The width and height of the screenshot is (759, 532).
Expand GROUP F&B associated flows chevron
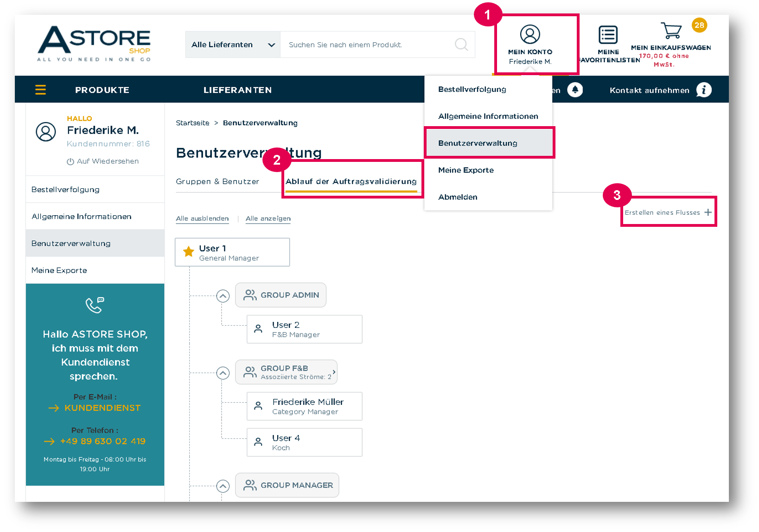click(x=334, y=372)
